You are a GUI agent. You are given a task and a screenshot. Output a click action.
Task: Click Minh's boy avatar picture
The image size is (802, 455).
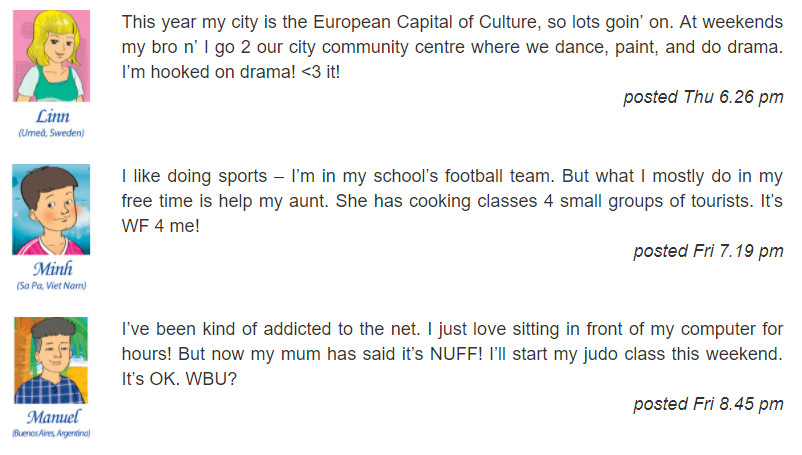[51, 210]
